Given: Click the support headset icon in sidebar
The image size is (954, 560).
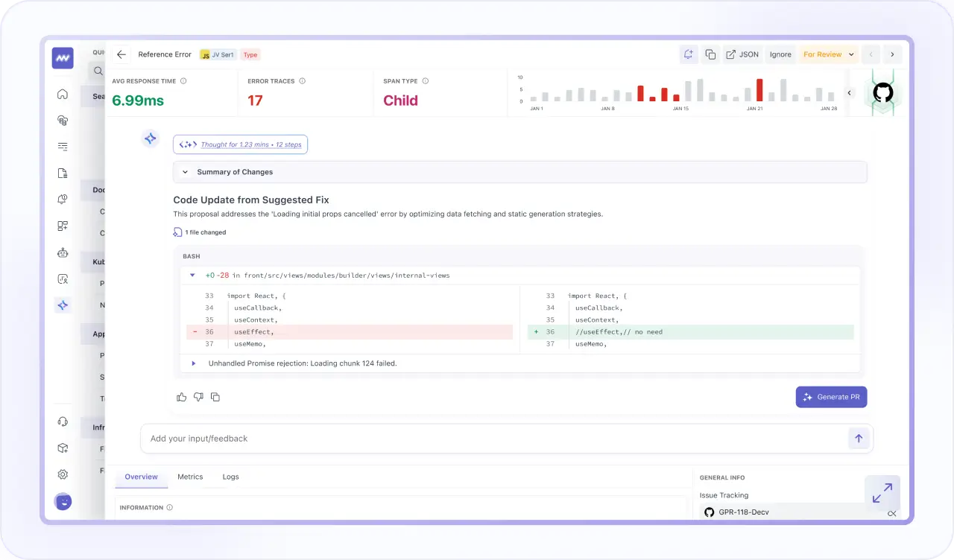Looking at the screenshot, I should tap(63, 421).
